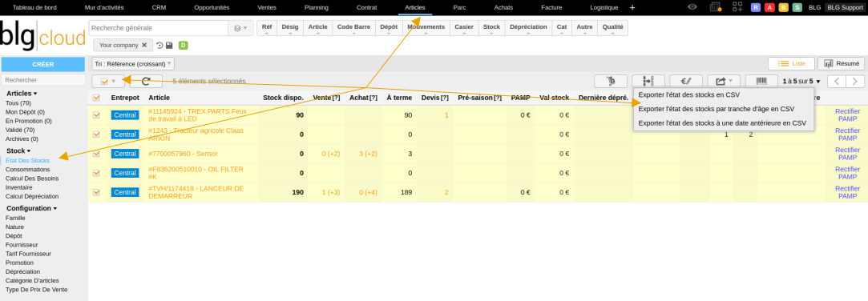This screenshot has width=868, height=301.
Task: Collapse the Configuration sidebar section
Action: click(32, 208)
